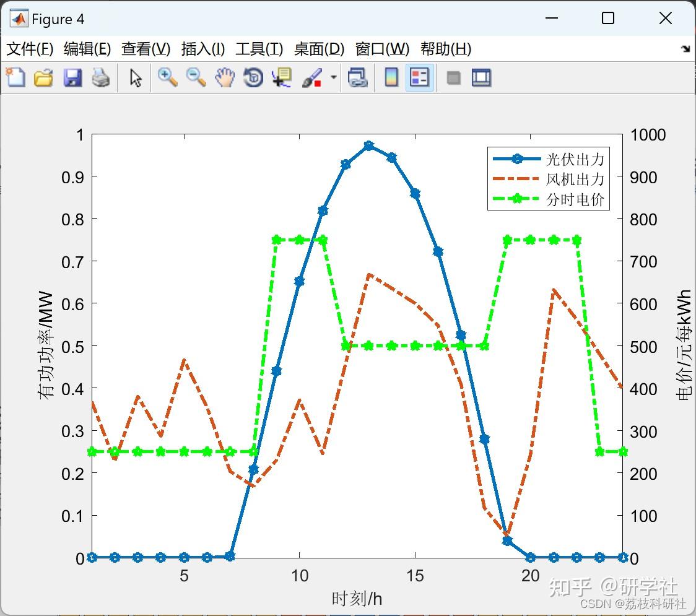This screenshot has width=696, height=616.
Task: Click the New Figure toolbar icon
Action: 15,77
